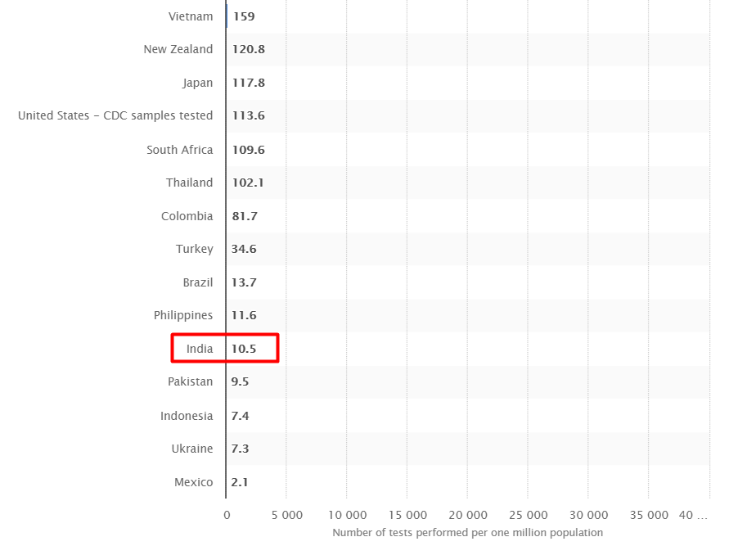Click the value 113.6
The image size is (756, 546).
tap(248, 115)
